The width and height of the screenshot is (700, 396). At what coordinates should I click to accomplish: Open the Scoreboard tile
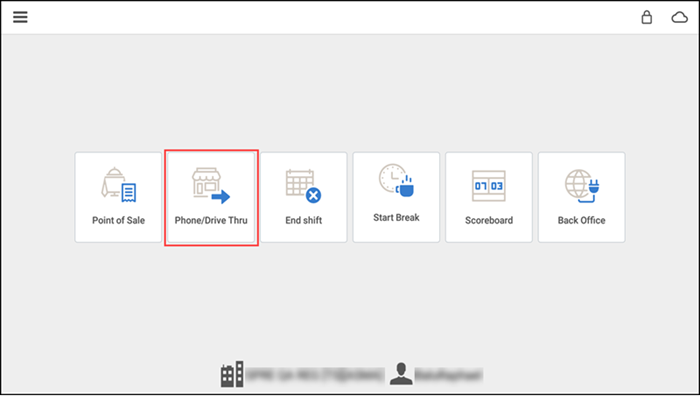point(489,197)
